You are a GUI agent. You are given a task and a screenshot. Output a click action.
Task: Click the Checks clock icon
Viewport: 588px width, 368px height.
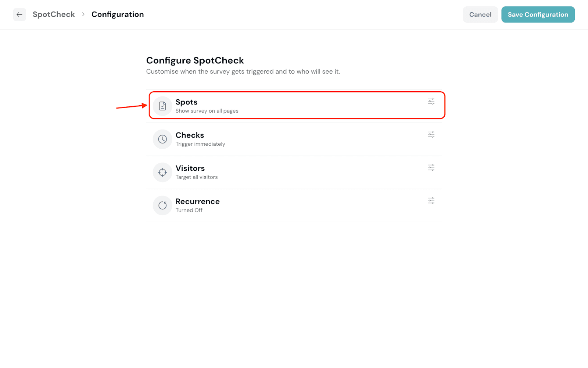click(162, 139)
